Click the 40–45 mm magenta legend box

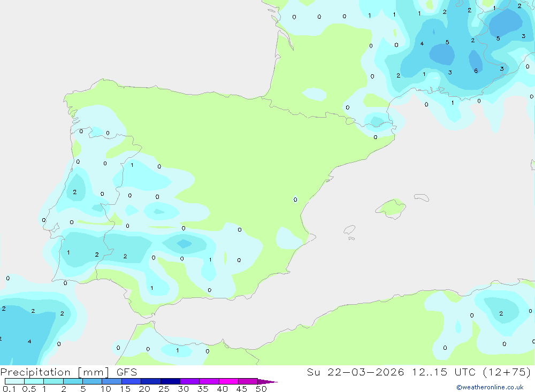pyautogui.click(x=228, y=381)
